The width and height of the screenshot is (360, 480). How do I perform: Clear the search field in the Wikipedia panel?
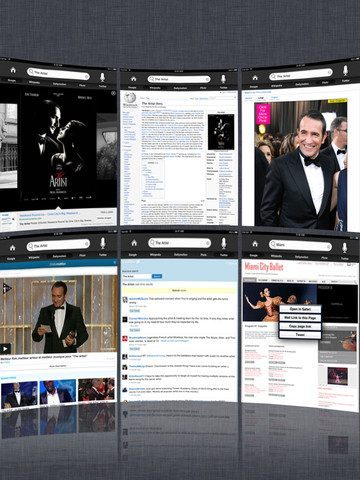[207, 79]
